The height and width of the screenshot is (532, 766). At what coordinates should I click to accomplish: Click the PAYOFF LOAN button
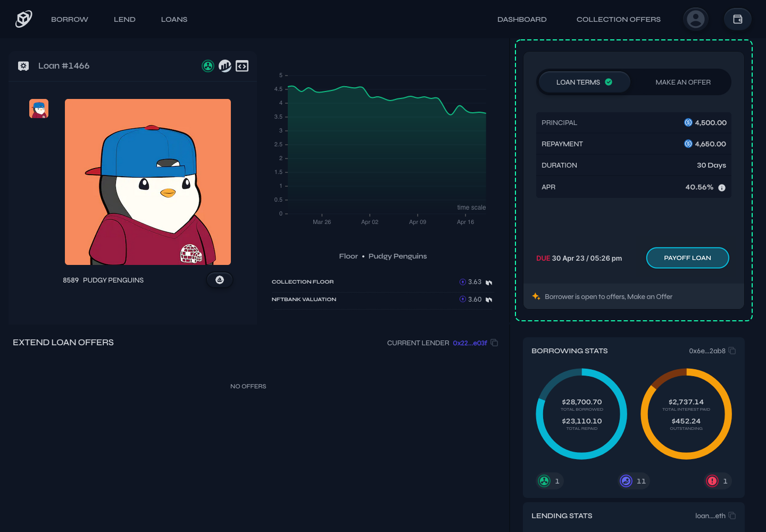click(x=687, y=258)
